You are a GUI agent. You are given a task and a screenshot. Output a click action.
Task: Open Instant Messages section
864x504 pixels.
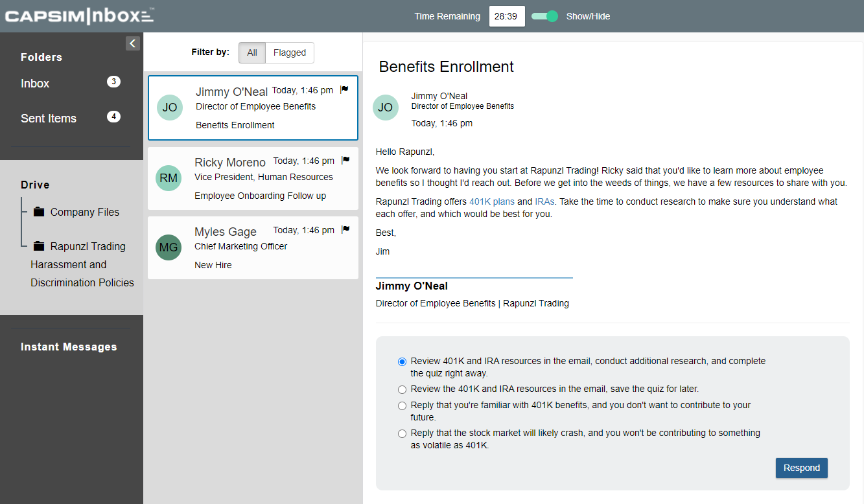point(69,347)
